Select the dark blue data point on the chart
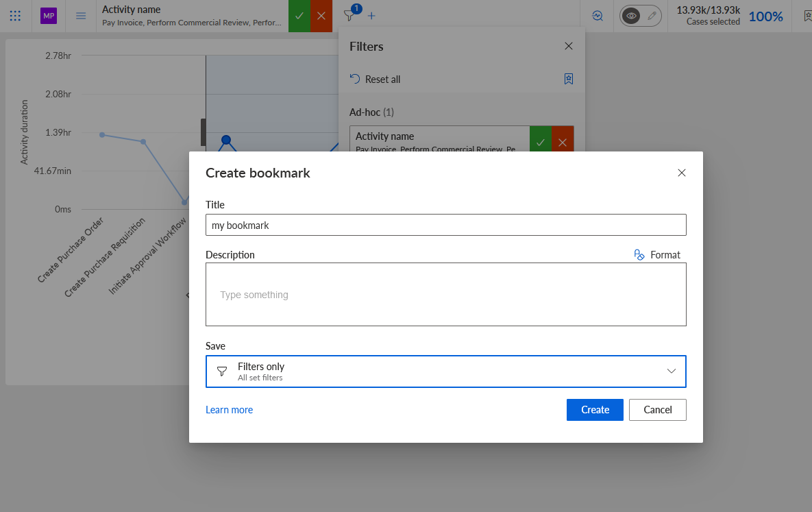This screenshot has width=812, height=512. (226, 140)
